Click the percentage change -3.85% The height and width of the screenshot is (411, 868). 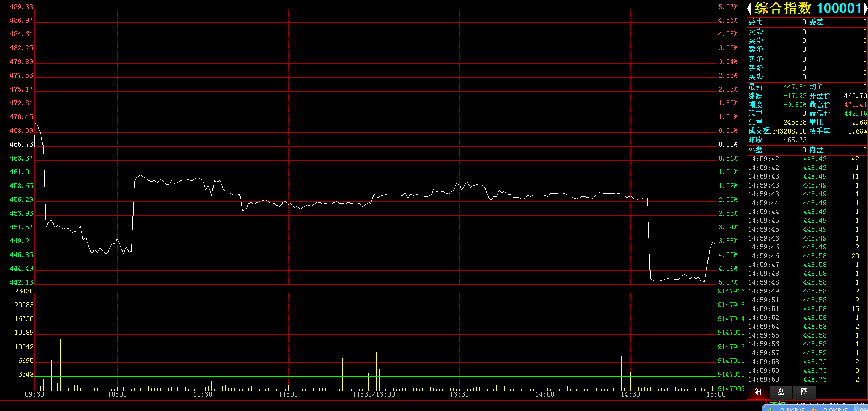(x=795, y=105)
